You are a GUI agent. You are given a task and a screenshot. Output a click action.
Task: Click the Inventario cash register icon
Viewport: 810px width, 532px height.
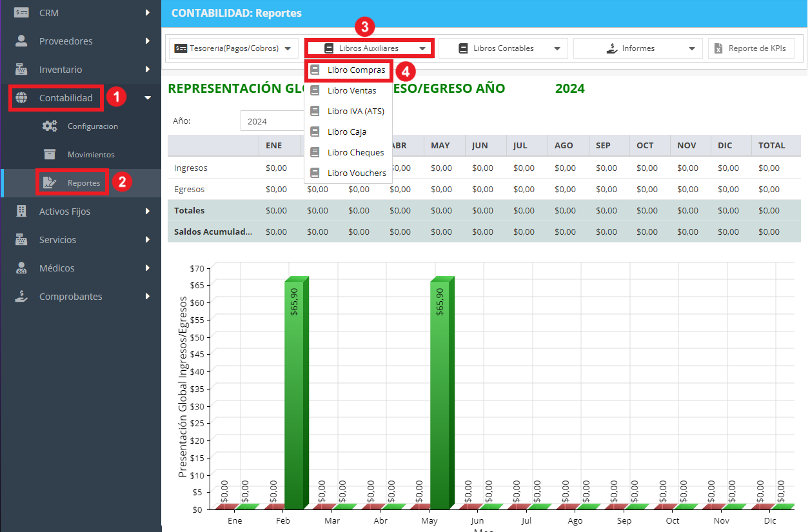[21, 70]
